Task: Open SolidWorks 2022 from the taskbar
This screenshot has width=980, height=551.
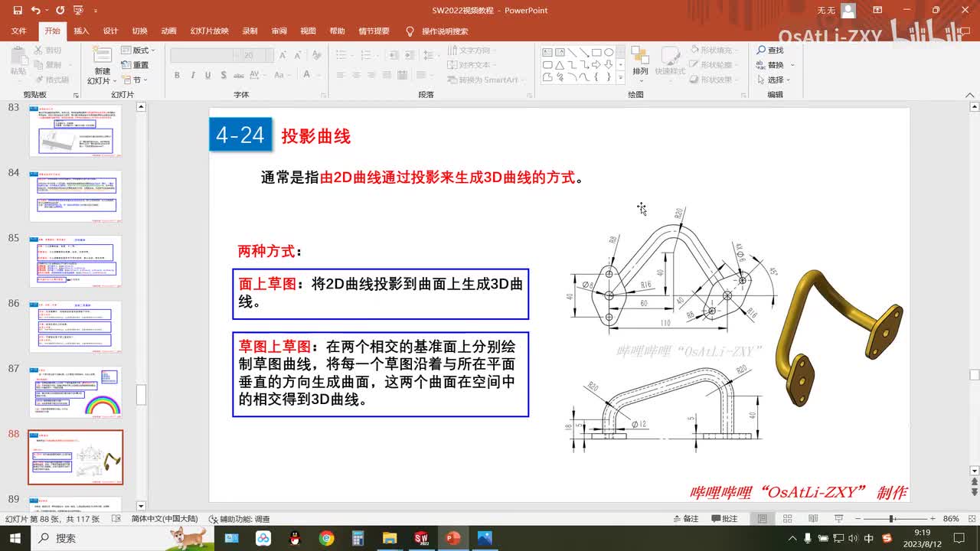Action: click(x=421, y=538)
